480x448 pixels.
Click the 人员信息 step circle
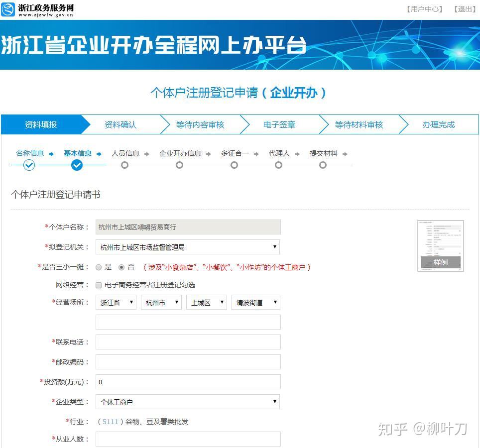click(124, 165)
